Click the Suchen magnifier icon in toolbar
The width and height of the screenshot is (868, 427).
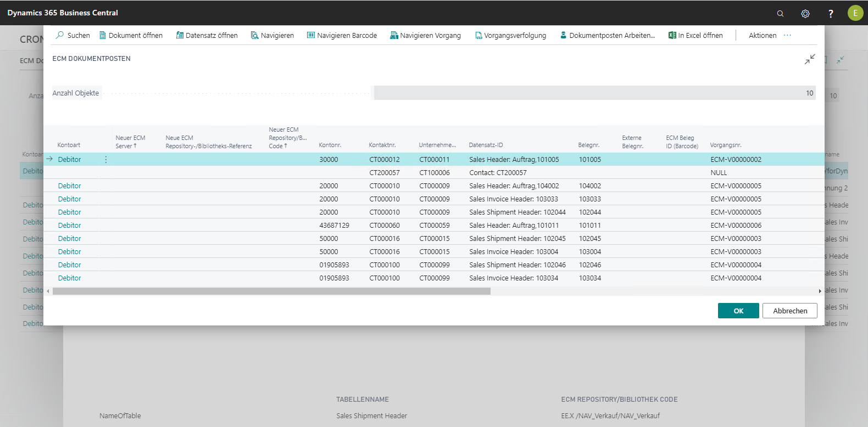[60, 35]
